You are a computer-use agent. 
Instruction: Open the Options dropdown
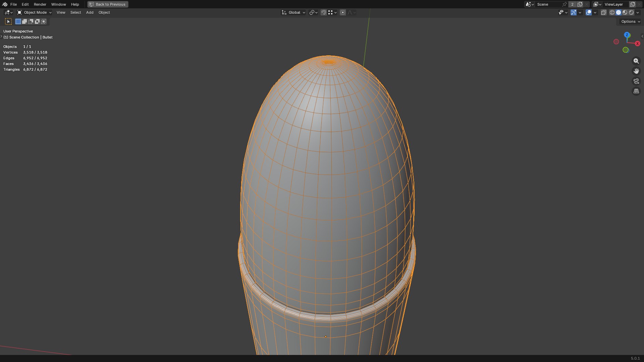coord(630,21)
